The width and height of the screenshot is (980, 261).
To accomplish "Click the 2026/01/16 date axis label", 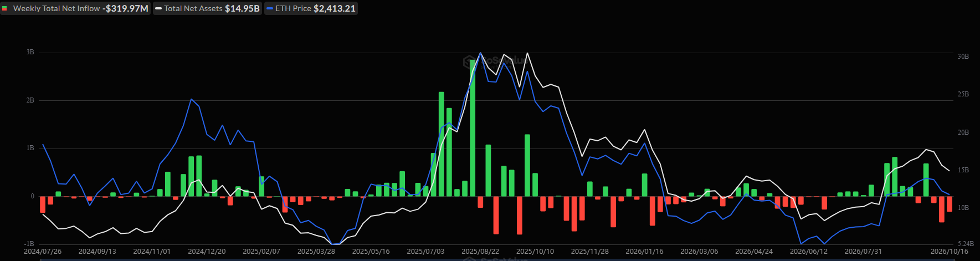I will pos(644,251).
